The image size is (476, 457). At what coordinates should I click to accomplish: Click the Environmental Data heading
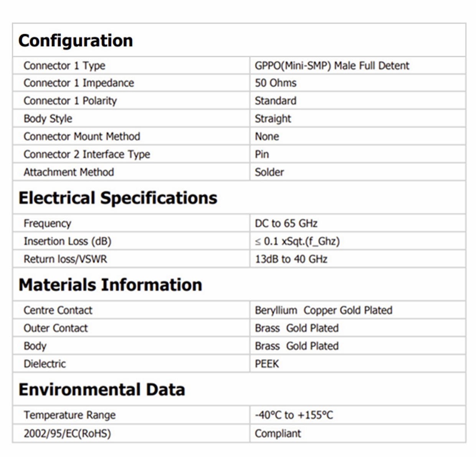click(102, 390)
